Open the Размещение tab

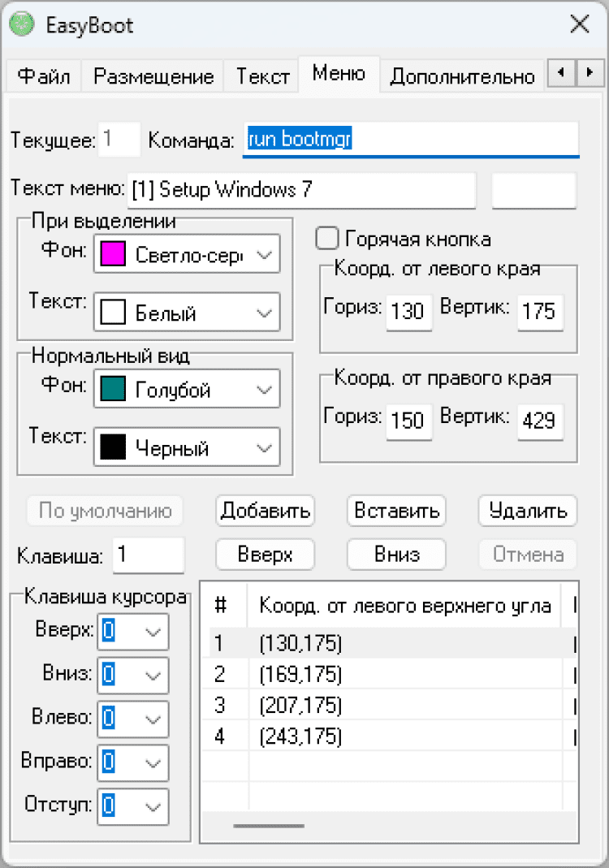tap(153, 76)
